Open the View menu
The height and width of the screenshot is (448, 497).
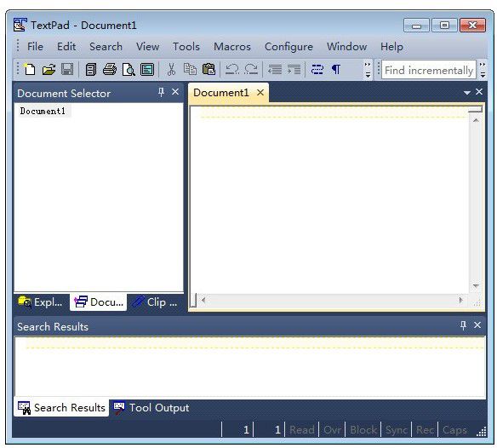[147, 47]
